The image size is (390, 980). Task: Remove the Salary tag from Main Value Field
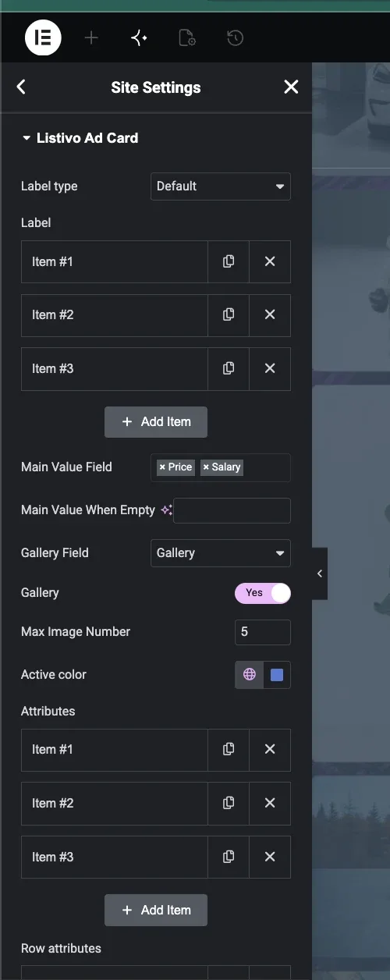tap(206, 467)
